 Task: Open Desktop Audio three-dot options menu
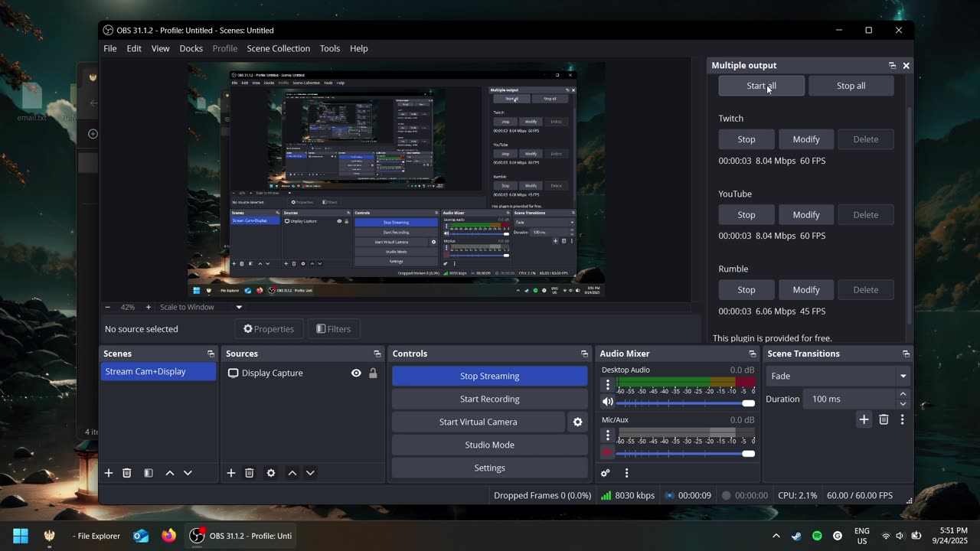[608, 385]
